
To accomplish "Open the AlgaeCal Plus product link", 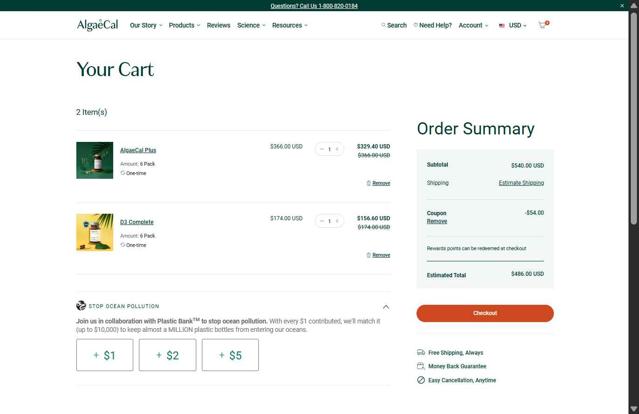I will pos(138,150).
